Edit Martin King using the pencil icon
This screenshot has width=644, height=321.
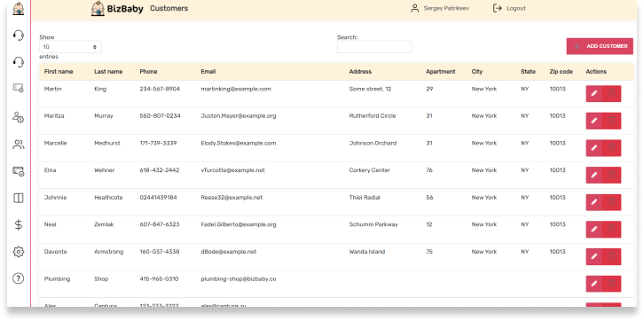(594, 94)
